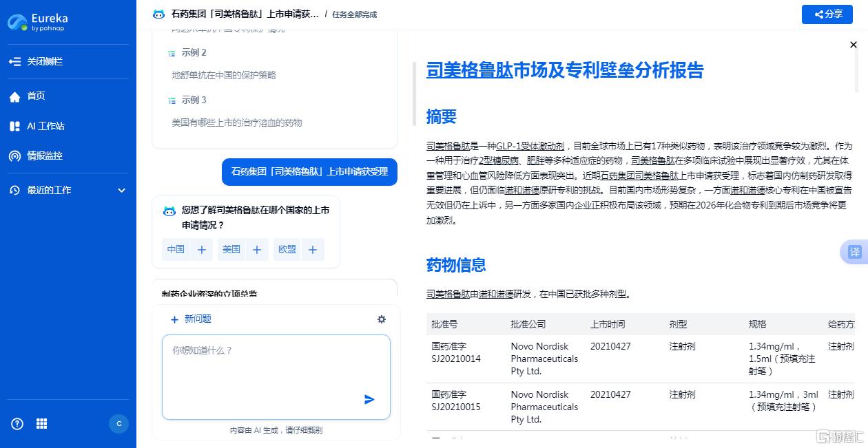Screen dimensions: 868x448
Task: Open the apps grid icon
Action: pos(41,424)
